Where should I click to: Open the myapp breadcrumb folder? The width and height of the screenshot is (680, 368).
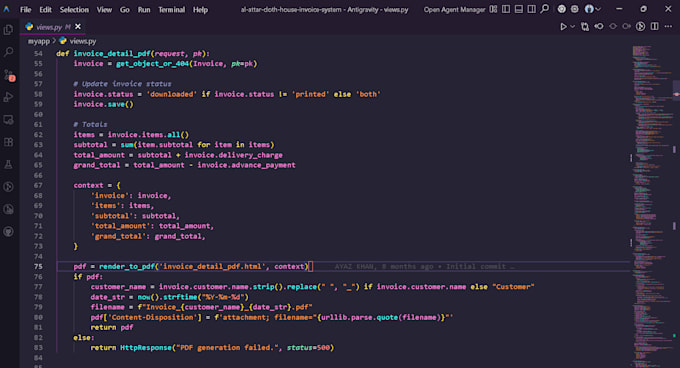[x=39, y=41]
